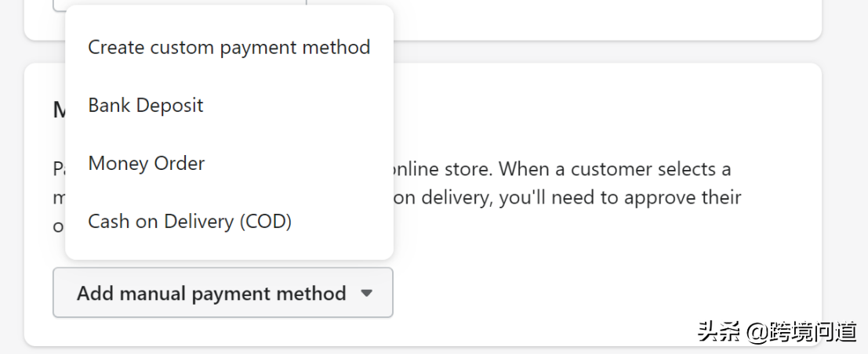Click the blank top card area above
Screen dimensions: 868x354
(x=565, y=16)
